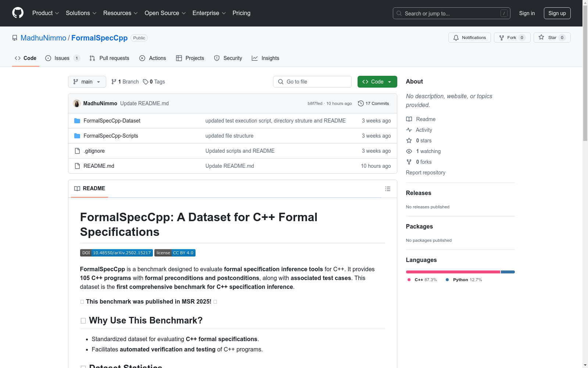Expand the Enterprise menu
The height and width of the screenshot is (368, 588).
(209, 13)
